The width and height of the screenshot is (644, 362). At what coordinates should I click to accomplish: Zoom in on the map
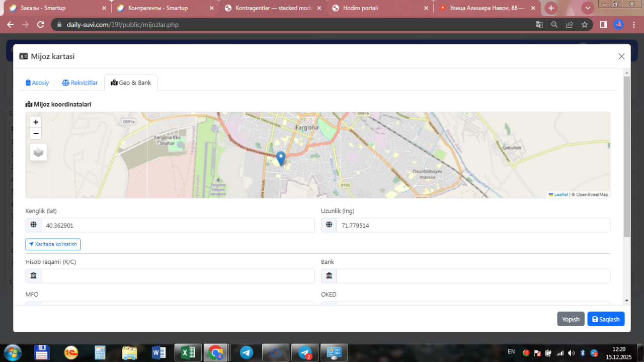pyautogui.click(x=36, y=122)
